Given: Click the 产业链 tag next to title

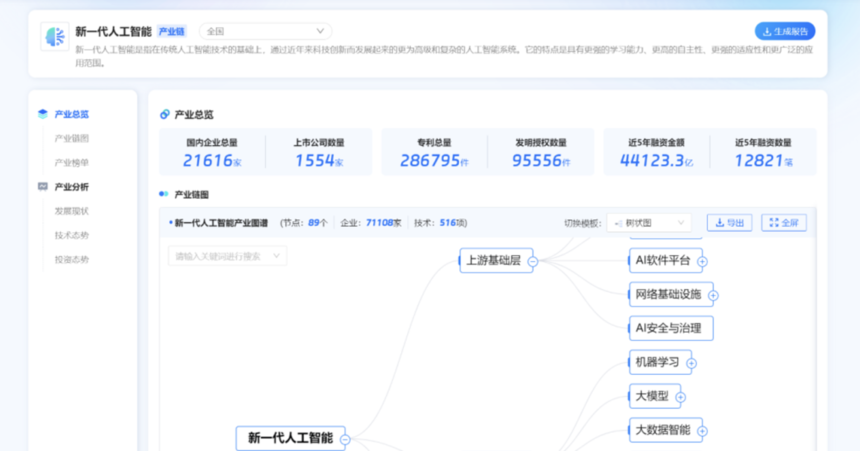Looking at the screenshot, I should click(172, 31).
